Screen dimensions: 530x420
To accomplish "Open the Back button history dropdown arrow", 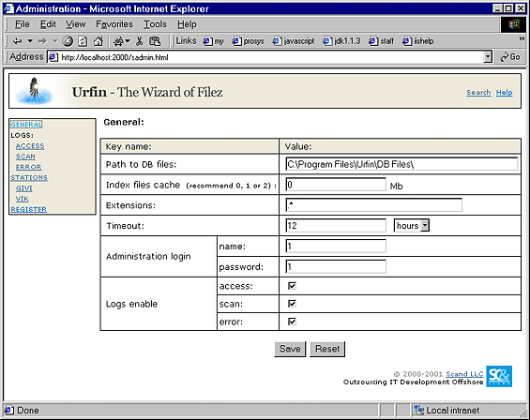I will click(30, 41).
